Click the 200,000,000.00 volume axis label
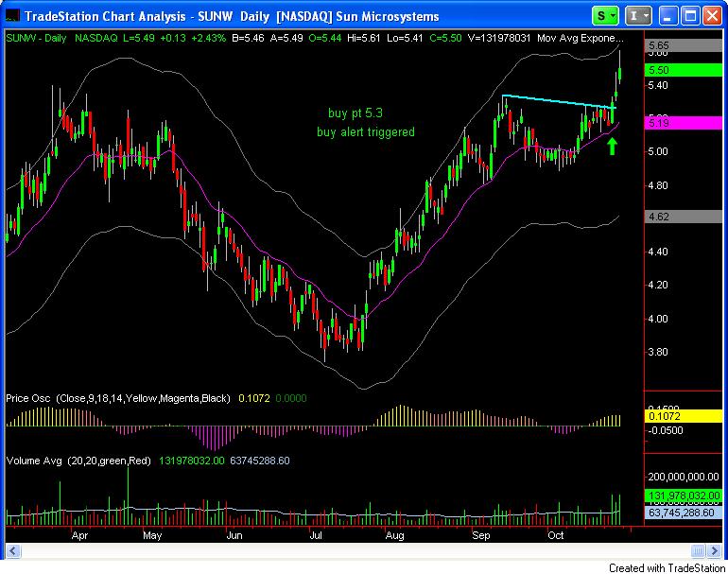 (683, 477)
